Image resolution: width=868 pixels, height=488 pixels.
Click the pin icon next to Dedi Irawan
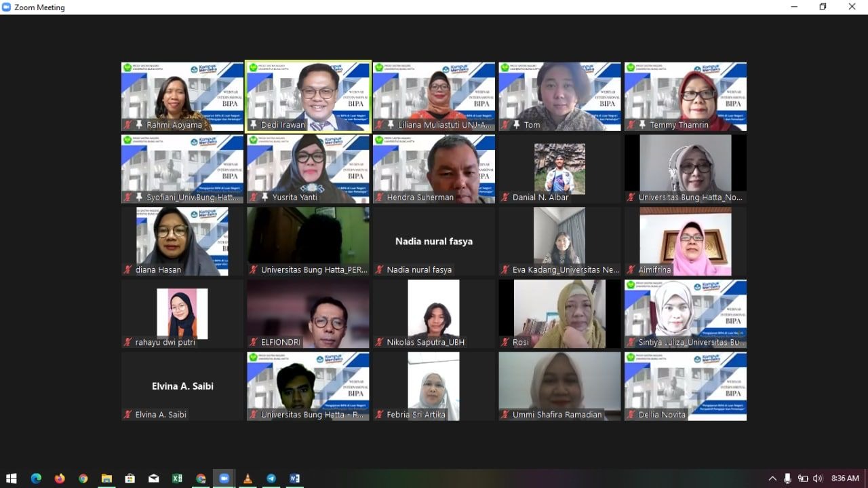tap(254, 125)
